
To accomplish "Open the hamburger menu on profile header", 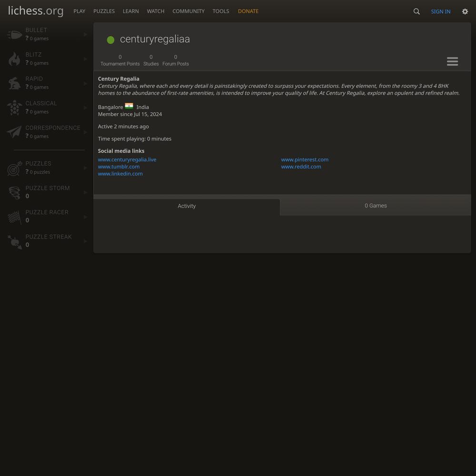I will point(452,61).
